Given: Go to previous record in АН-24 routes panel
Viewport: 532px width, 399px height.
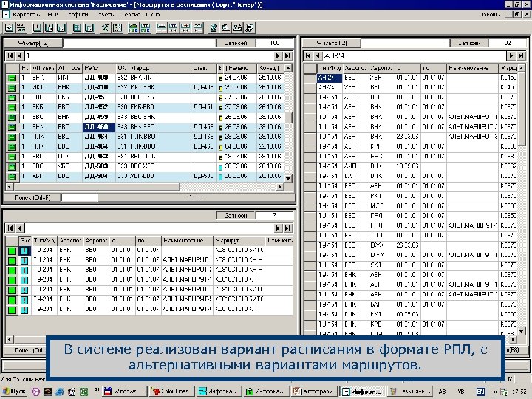Looking at the screenshot, I should click(318, 55).
